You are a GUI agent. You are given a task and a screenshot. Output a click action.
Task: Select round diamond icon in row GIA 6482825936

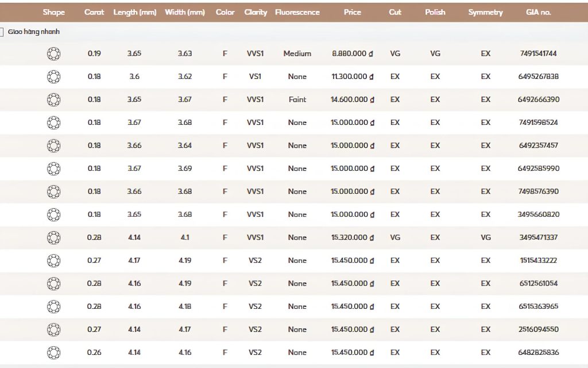point(53,352)
